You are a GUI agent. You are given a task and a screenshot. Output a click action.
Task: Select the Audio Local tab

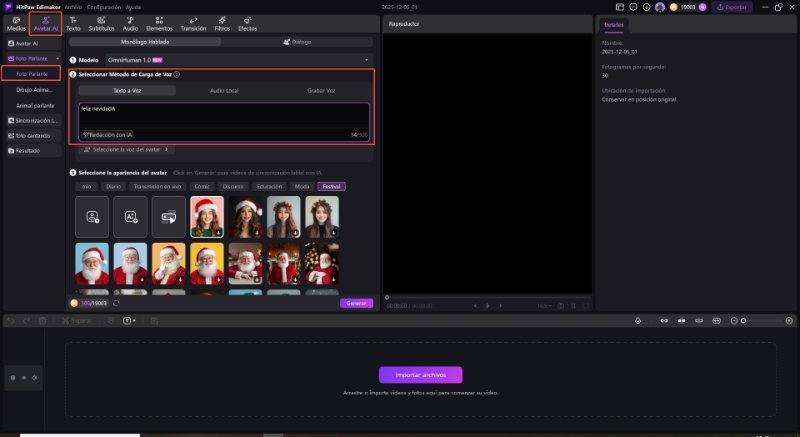224,90
